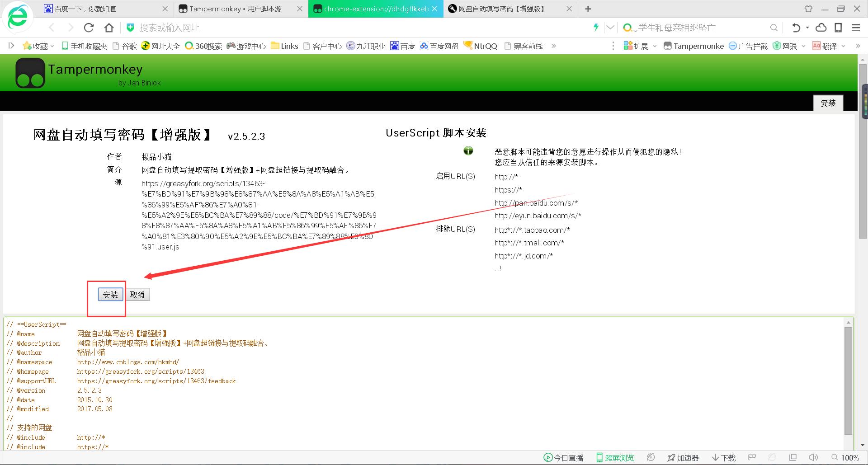
Task: Open the 加速器 accelerator in status bar
Action: (683, 457)
